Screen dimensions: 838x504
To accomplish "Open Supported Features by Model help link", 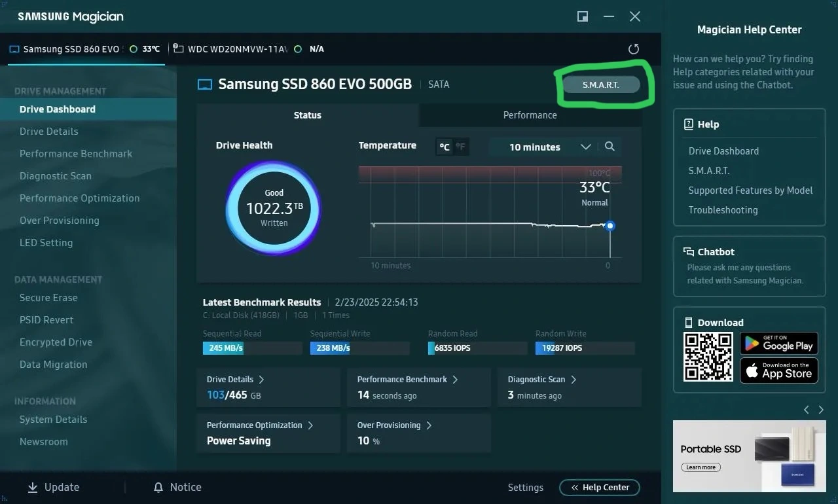I will click(x=750, y=190).
